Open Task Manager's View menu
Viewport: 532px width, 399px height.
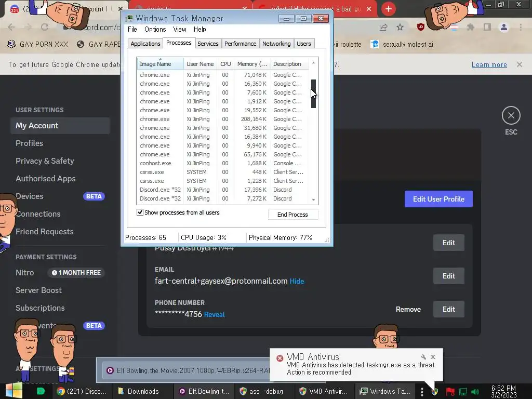pyautogui.click(x=179, y=30)
